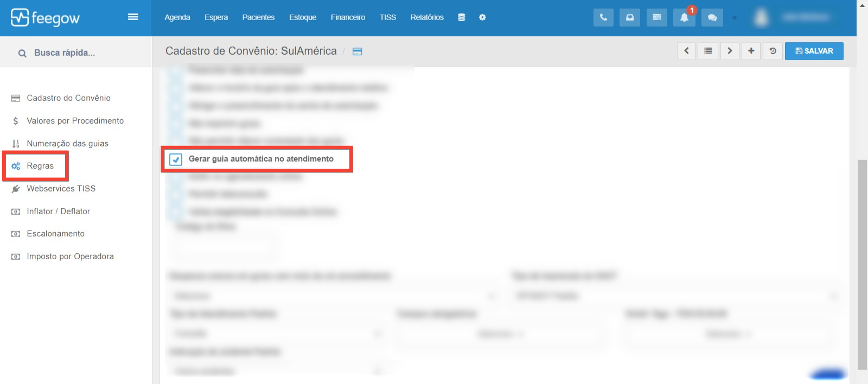
Task: Click the card icon next to SulAmérica title
Action: [x=357, y=52]
